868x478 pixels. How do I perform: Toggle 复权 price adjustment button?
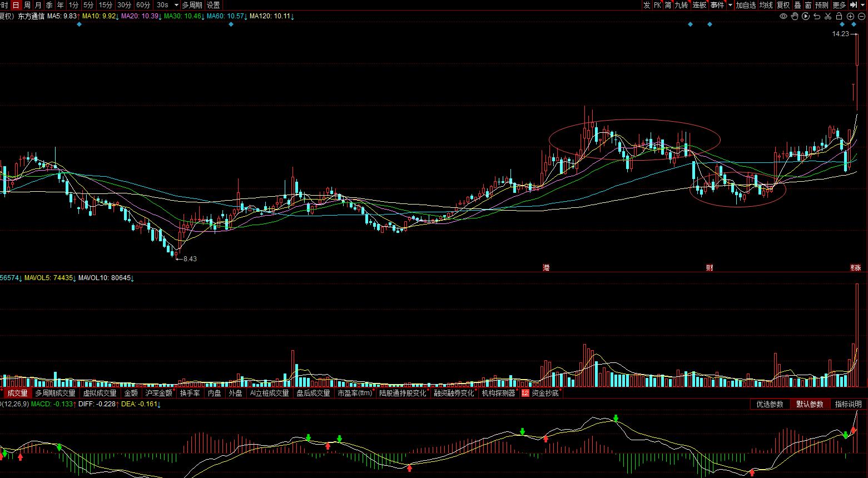[x=783, y=5]
